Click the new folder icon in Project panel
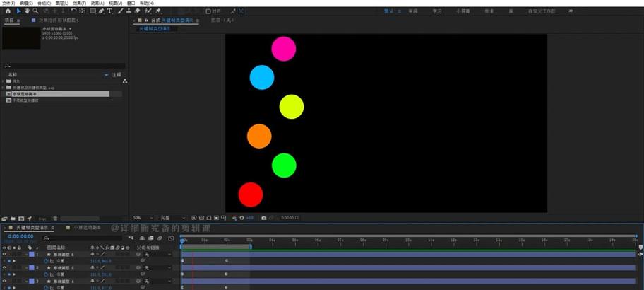 [x=13, y=219]
